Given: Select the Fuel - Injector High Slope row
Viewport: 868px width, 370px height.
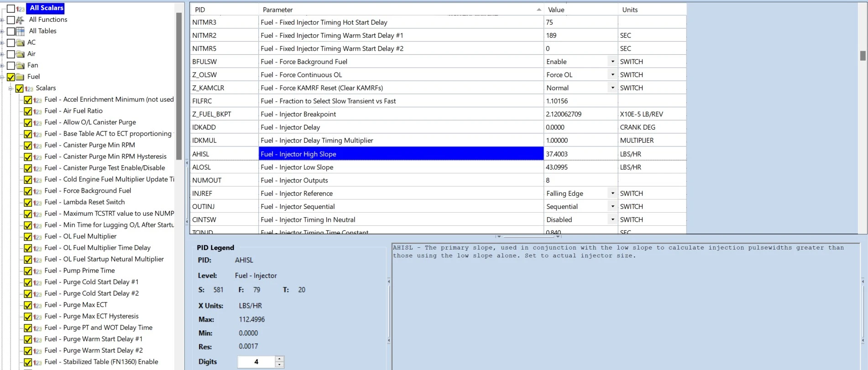Looking at the screenshot, I should [x=401, y=154].
